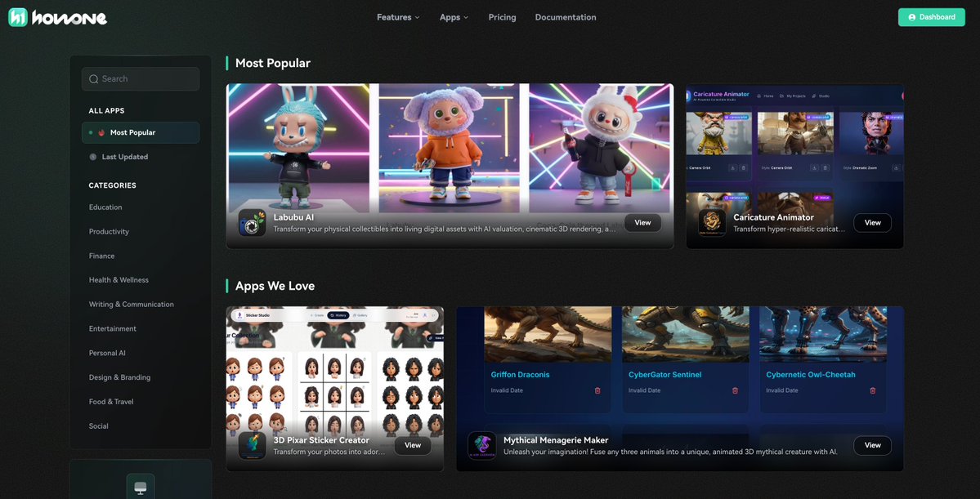
Task: Click the search magnifier icon
Action: (x=94, y=79)
